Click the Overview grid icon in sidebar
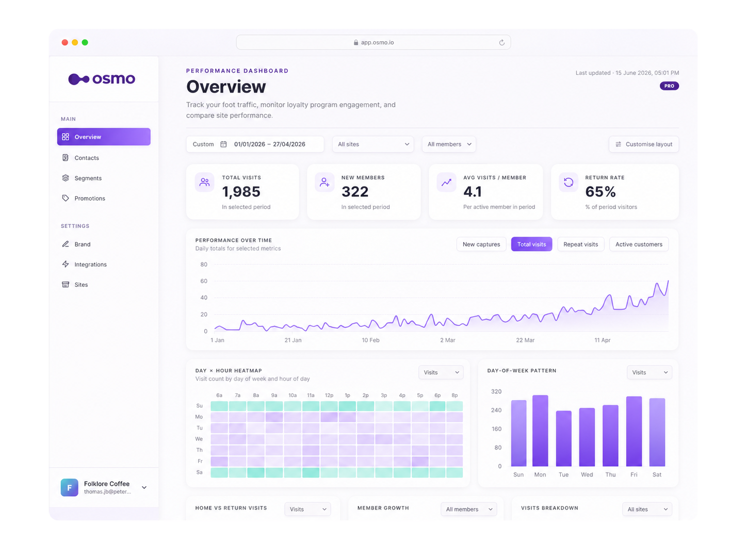Viewport: 747px width, 560px height. tap(66, 137)
